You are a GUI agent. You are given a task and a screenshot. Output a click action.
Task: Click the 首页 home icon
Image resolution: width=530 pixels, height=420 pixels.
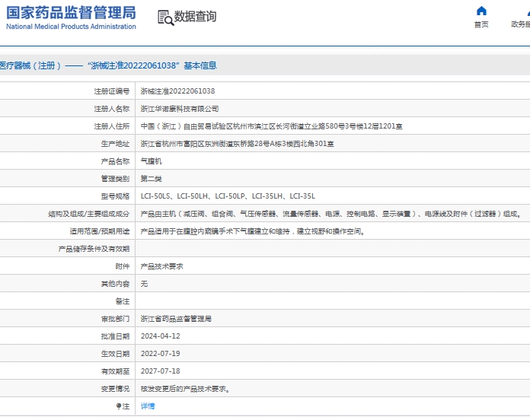coord(481,11)
